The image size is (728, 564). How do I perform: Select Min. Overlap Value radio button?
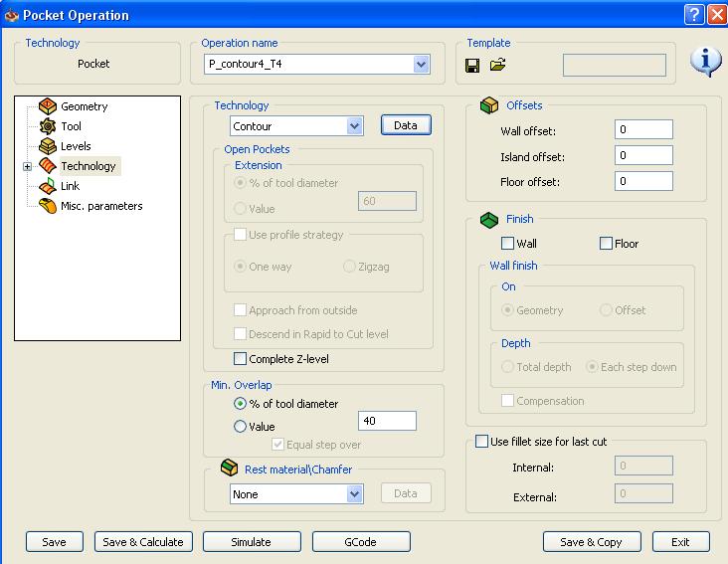click(240, 426)
